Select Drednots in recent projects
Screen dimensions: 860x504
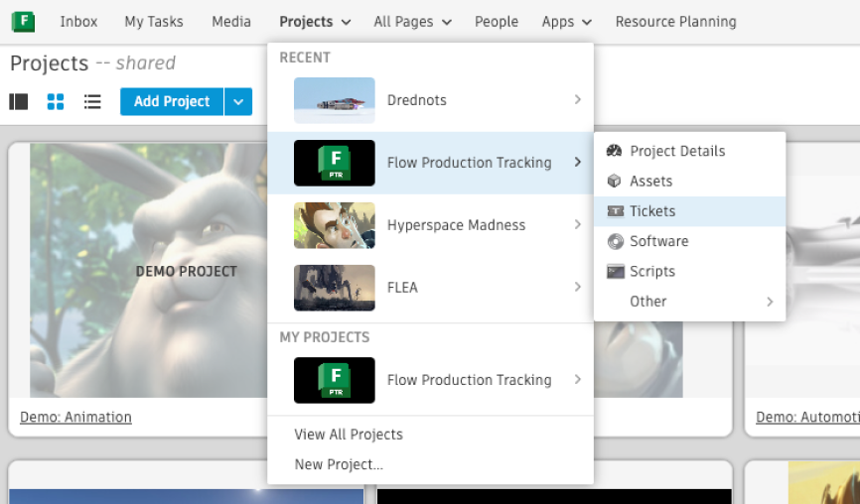tap(431, 100)
